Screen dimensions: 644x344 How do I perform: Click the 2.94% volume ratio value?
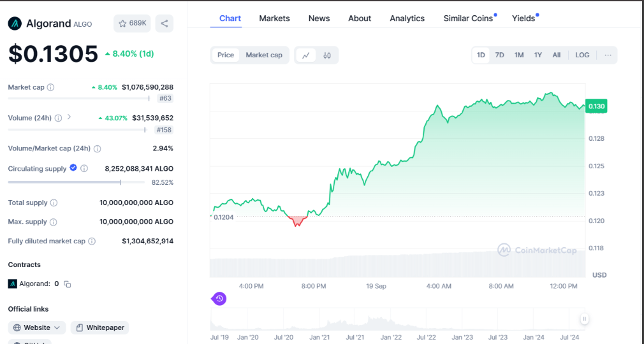pyautogui.click(x=163, y=148)
